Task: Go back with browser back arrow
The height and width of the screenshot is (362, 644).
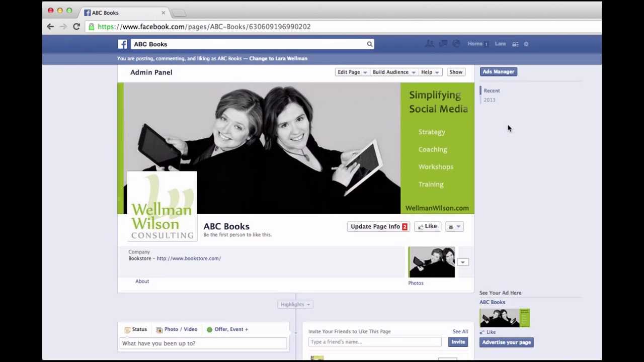Action: tap(50, 27)
